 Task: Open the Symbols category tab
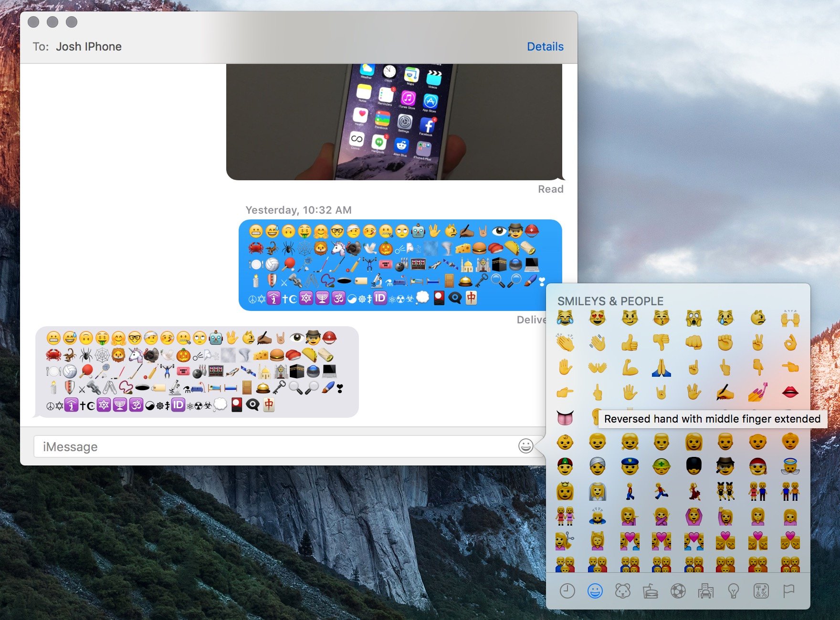pos(761,591)
